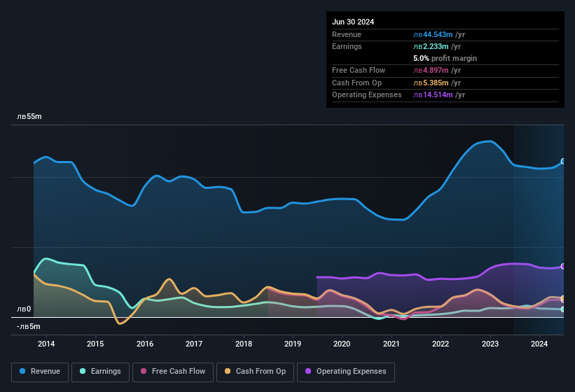Toggle the Free Cash Flow legend button

(x=173, y=372)
